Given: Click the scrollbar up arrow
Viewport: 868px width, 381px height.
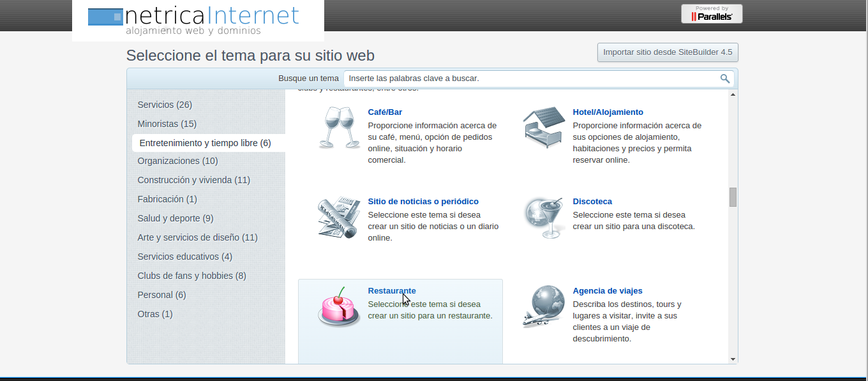Looking at the screenshot, I should (x=733, y=94).
